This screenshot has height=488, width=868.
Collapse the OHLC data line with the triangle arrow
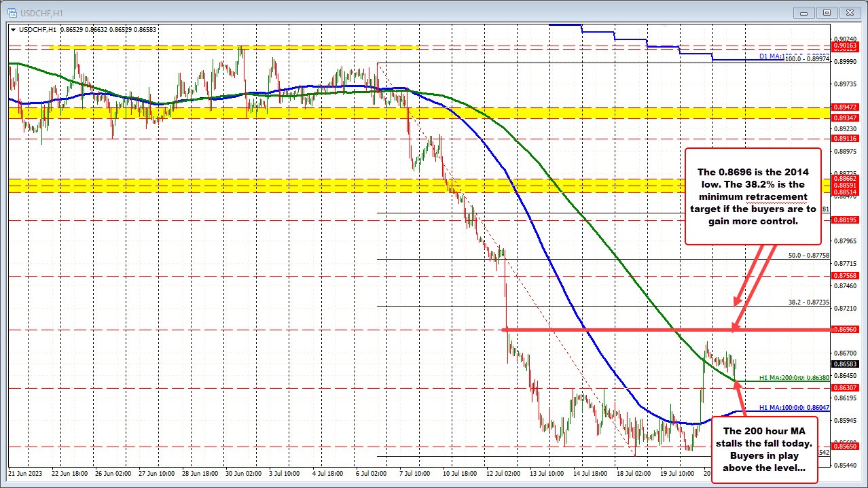[x=13, y=30]
